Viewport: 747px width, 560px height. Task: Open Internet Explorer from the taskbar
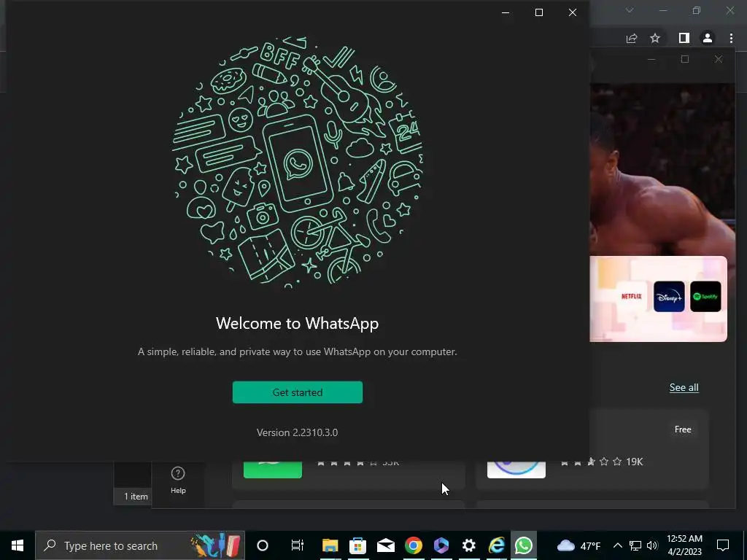coord(496,545)
